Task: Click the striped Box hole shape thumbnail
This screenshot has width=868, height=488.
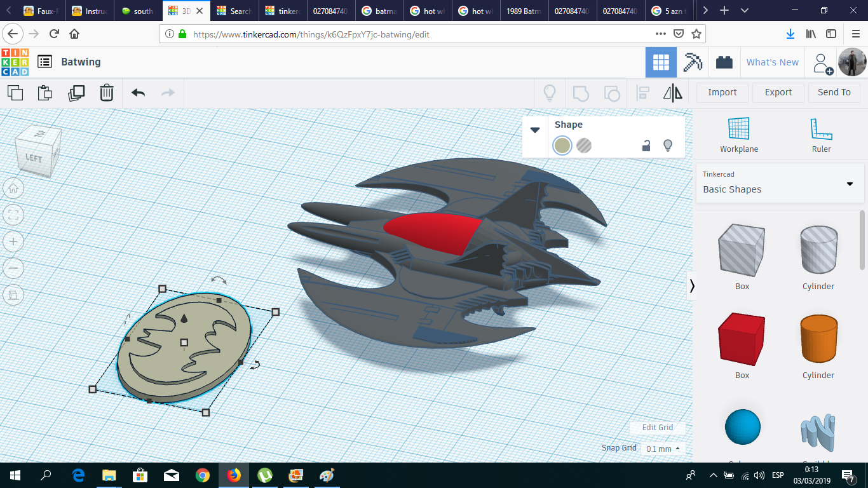Action: click(x=742, y=251)
